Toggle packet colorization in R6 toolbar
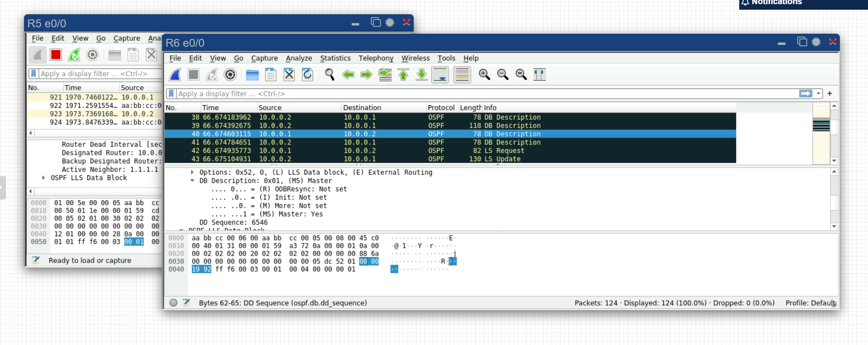This screenshot has height=345, width=868. pos(462,75)
